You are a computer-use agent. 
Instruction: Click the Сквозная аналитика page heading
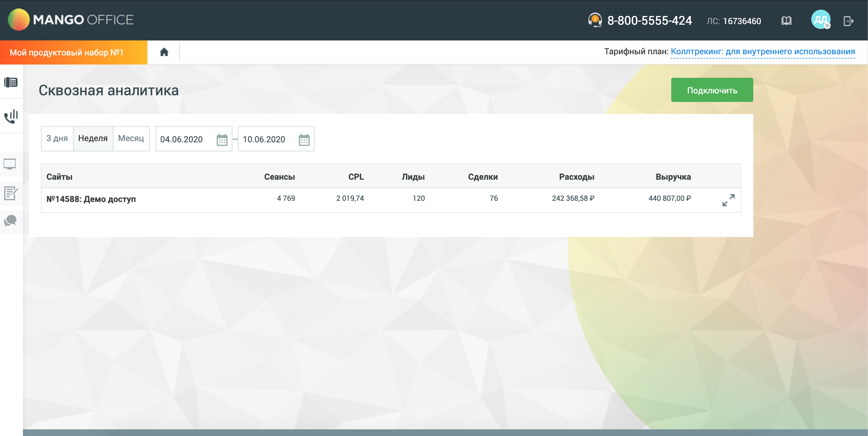[109, 90]
